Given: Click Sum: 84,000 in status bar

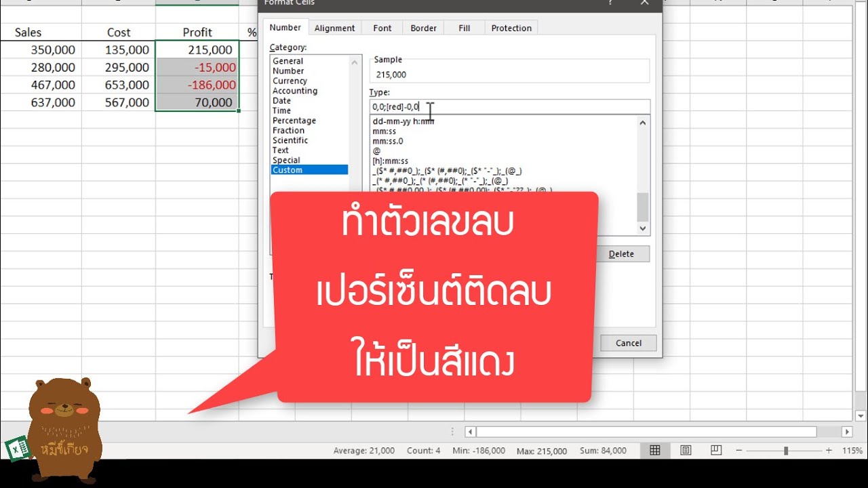Looking at the screenshot, I should coord(602,451).
